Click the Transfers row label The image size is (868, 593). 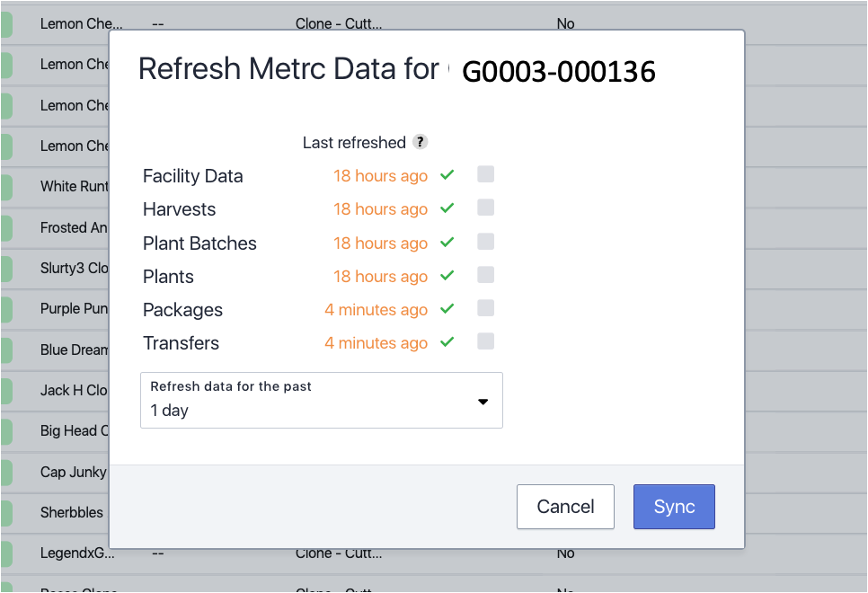coord(181,343)
